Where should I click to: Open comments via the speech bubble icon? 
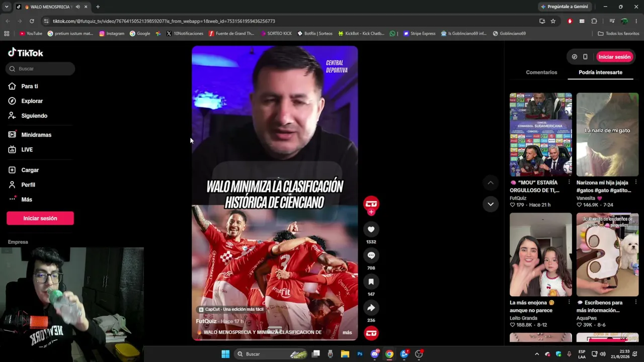tap(371, 255)
